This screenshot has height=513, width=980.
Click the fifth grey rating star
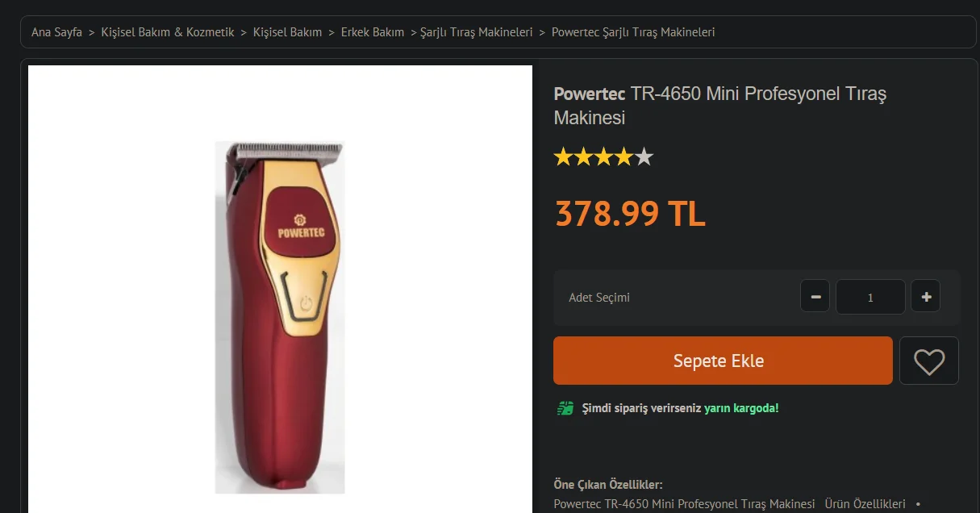click(644, 157)
